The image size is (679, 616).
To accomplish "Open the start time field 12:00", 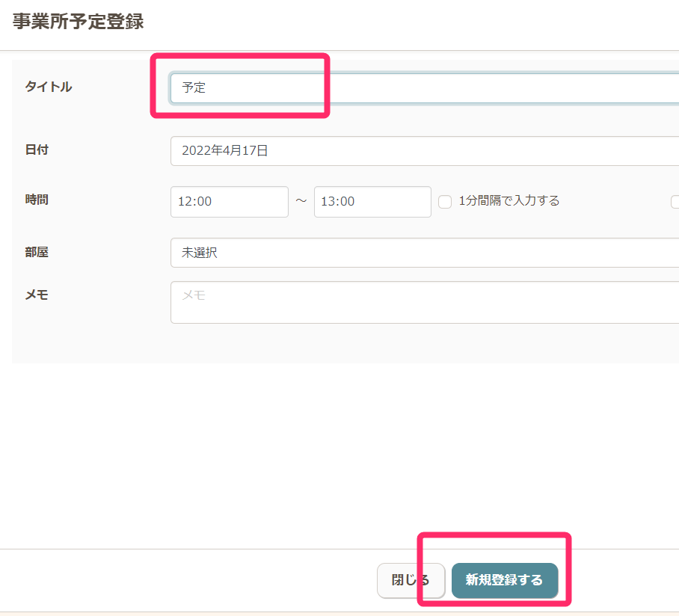I will pos(229,202).
